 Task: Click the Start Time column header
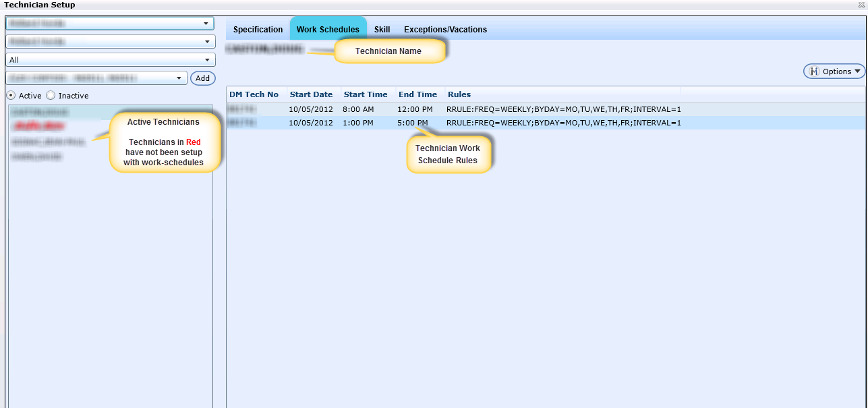pyautogui.click(x=365, y=94)
